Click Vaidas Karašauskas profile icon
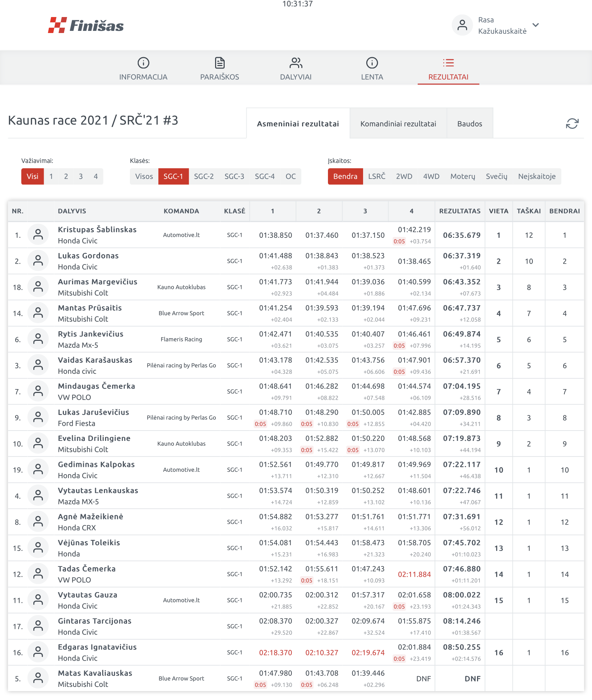The image size is (592, 700). point(38,365)
